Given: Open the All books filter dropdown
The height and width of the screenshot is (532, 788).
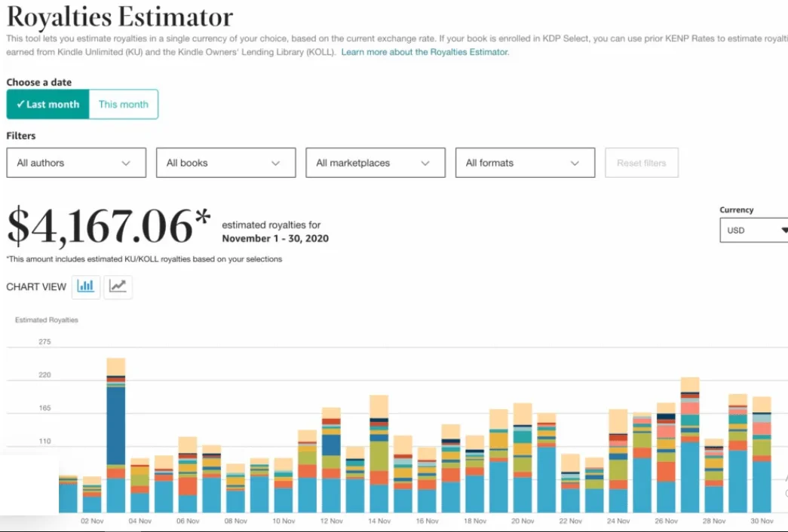Looking at the screenshot, I should coord(225,162).
